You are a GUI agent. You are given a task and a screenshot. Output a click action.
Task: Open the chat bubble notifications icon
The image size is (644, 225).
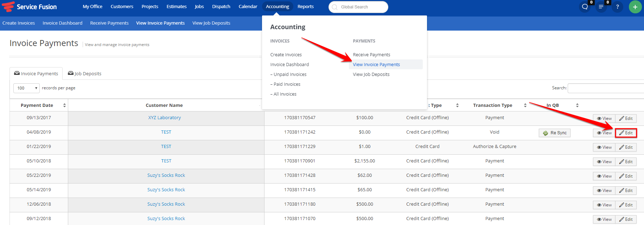tap(585, 7)
